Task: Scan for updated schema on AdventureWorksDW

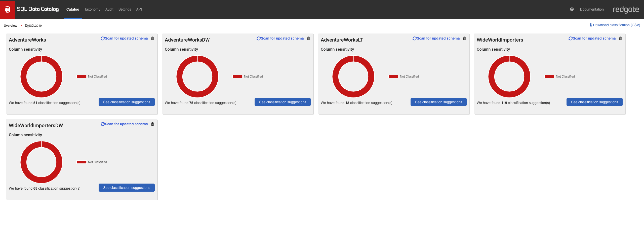Action: point(280,38)
